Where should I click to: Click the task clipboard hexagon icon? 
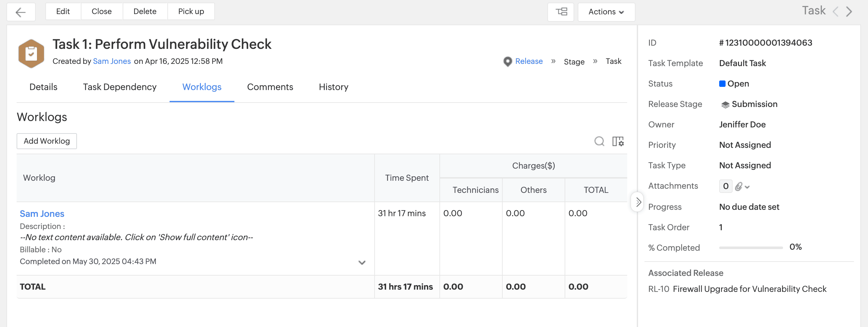pos(31,54)
